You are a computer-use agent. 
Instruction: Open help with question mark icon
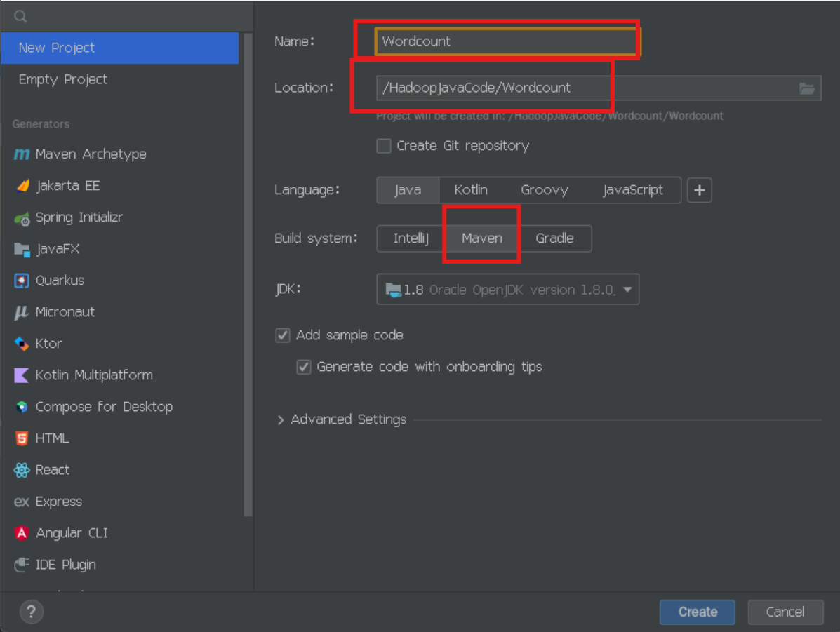tap(31, 612)
